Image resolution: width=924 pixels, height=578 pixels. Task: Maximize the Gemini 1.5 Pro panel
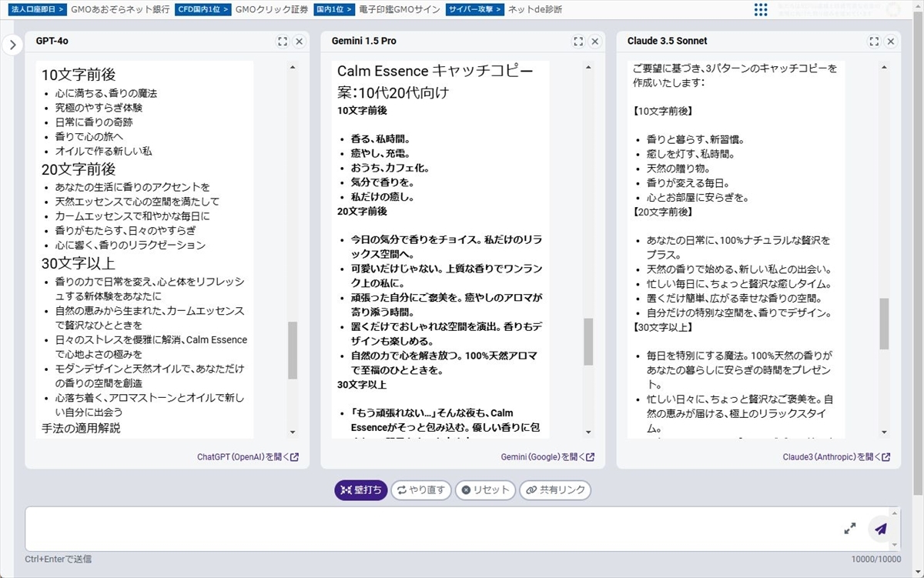[578, 42]
